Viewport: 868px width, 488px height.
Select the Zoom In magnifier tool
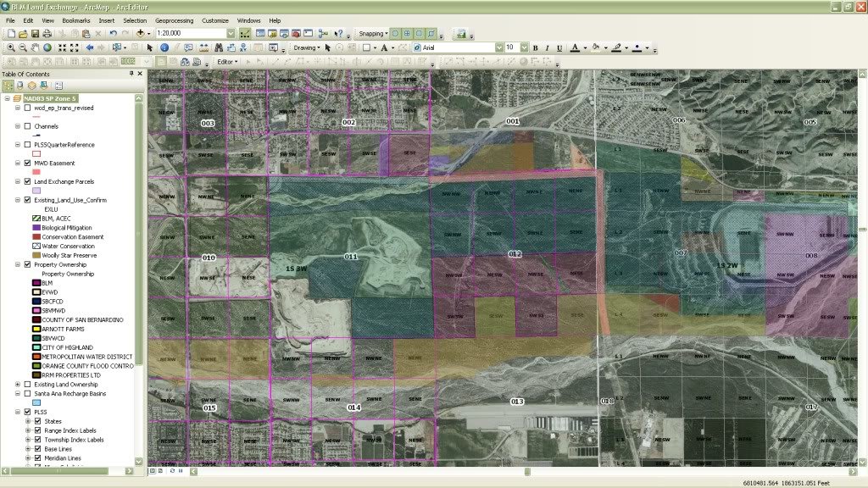coord(10,48)
